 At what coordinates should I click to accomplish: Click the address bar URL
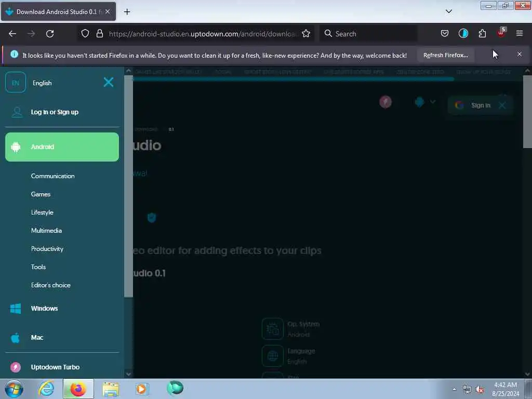(203, 34)
